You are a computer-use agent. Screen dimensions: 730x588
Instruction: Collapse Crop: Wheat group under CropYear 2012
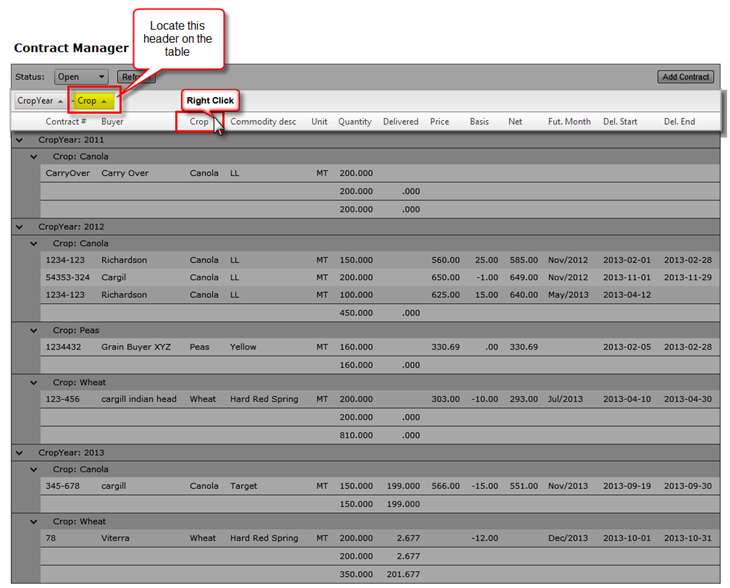34,382
